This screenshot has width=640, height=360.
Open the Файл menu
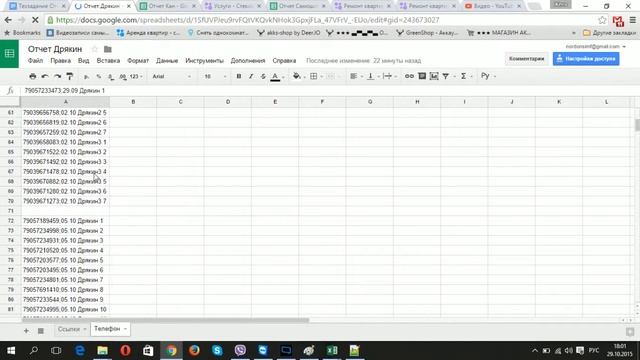36,60
